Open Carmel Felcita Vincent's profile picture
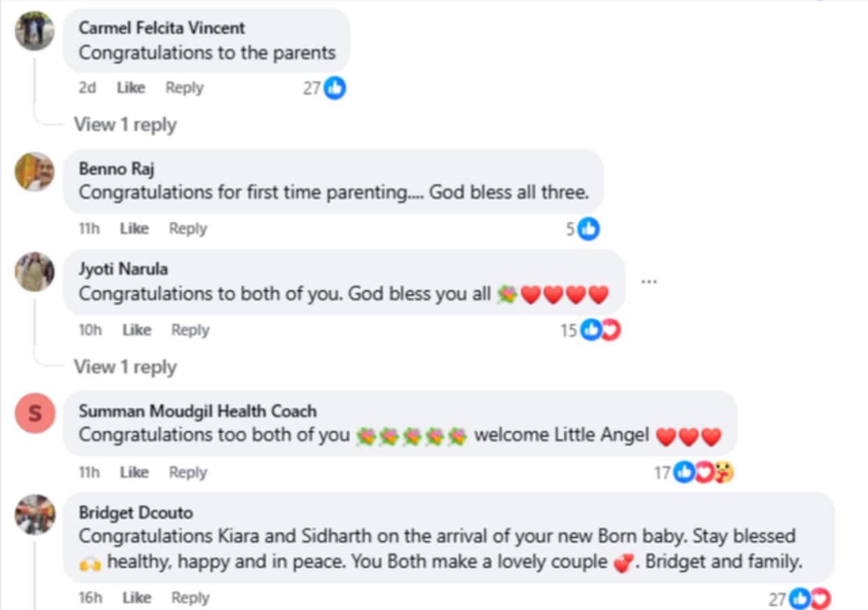 tap(35, 31)
